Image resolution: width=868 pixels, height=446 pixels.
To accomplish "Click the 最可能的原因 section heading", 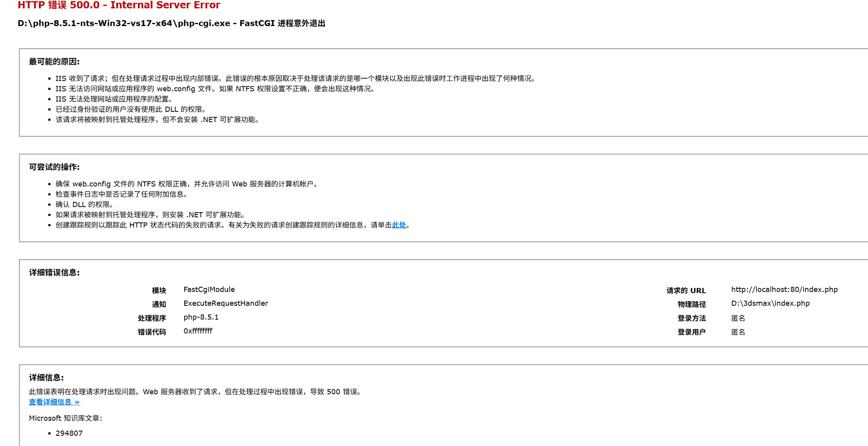I will pos(54,62).
